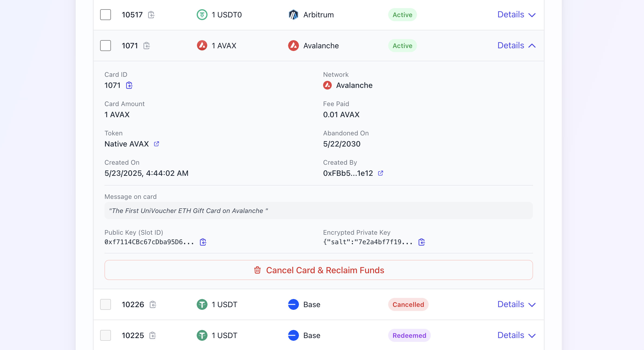Click trash icon on Cancel Card button
Image resolution: width=644 pixels, height=350 pixels.
coord(257,270)
